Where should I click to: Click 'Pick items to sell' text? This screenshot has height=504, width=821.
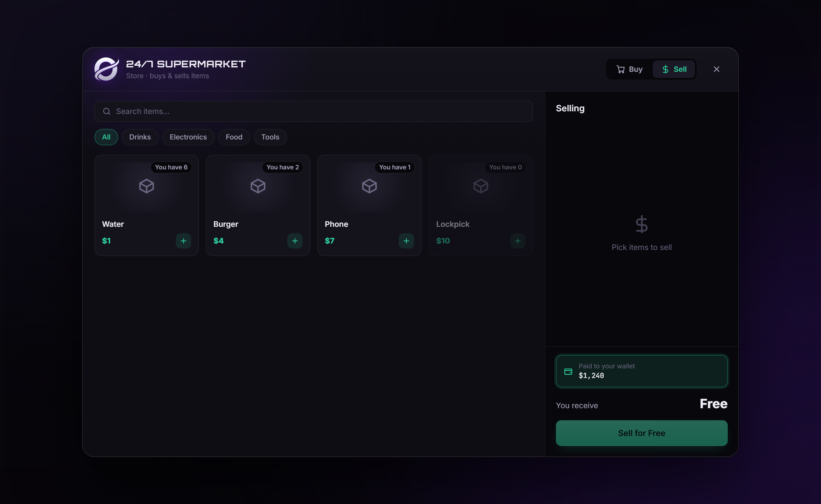[641, 247]
